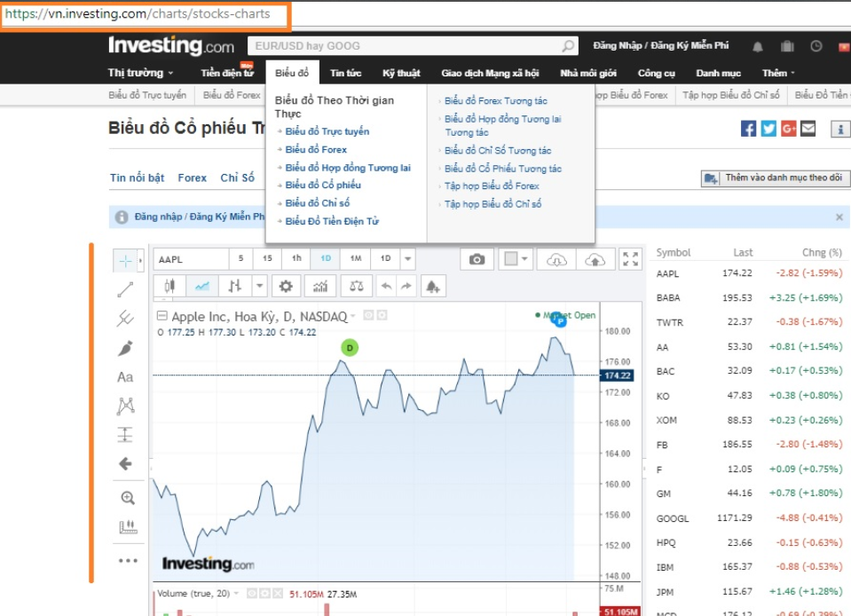The image size is (851, 616).
Task: Select the price range measure tool
Action: pyautogui.click(x=125, y=435)
